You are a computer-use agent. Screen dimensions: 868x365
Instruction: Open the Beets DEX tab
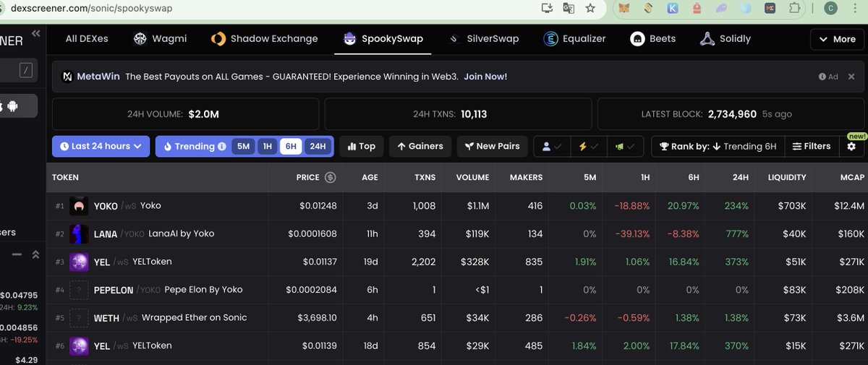(653, 38)
